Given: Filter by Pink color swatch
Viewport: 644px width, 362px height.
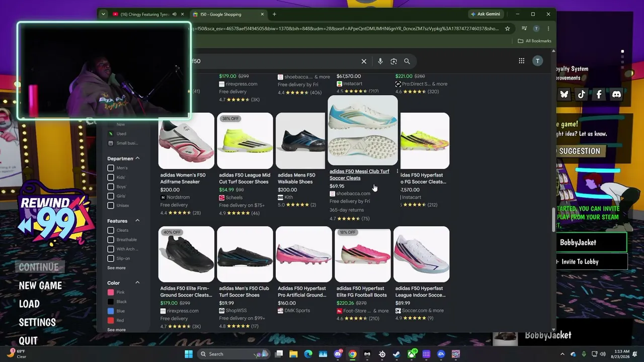Looking at the screenshot, I should coord(111,293).
